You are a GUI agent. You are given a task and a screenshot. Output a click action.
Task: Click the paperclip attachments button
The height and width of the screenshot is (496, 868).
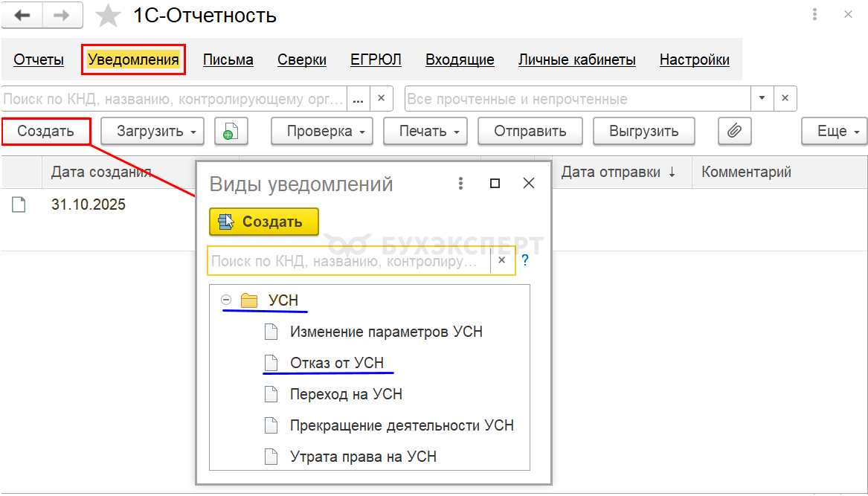[734, 131]
